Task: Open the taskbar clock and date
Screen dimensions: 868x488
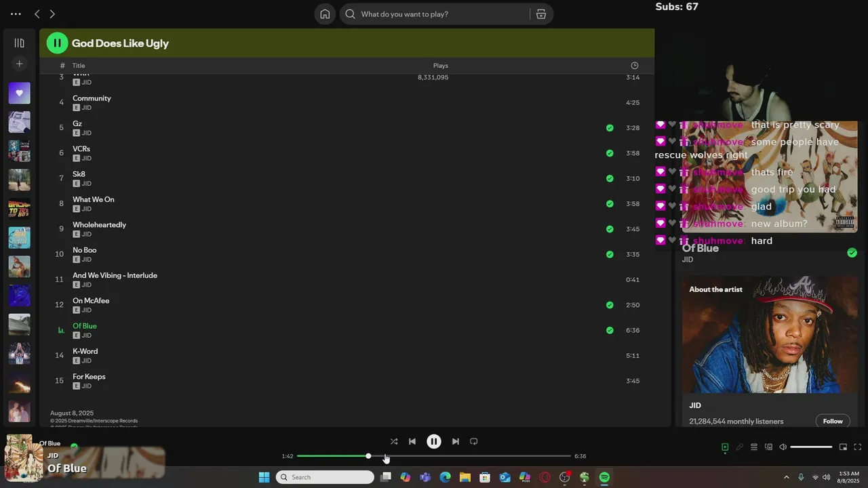Action: tap(849, 477)
